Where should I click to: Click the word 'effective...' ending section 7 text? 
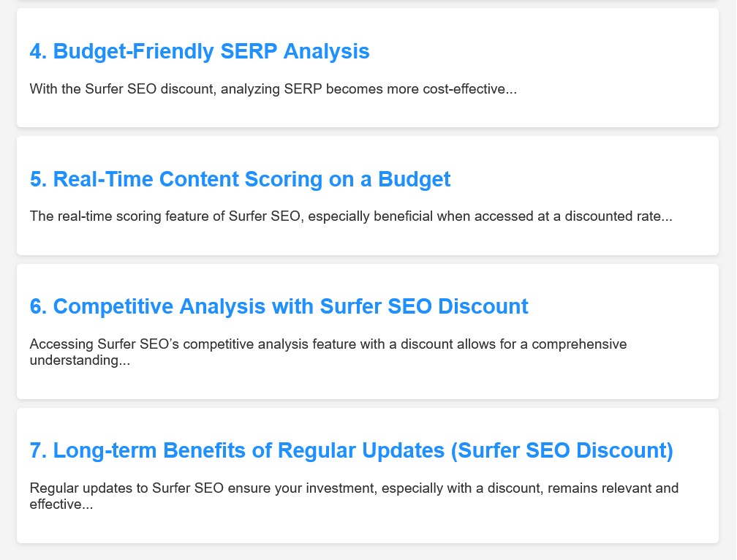[61, 504]
